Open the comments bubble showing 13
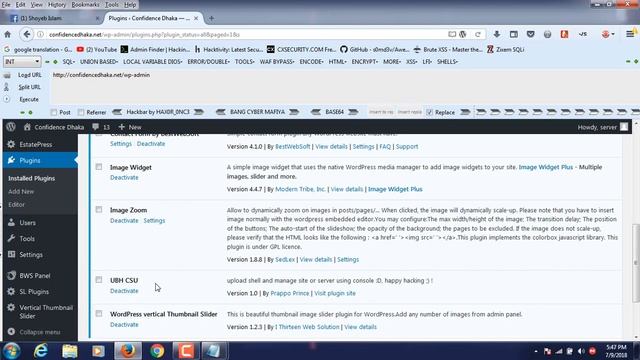The image size is (640, 360). coord(101,127)
